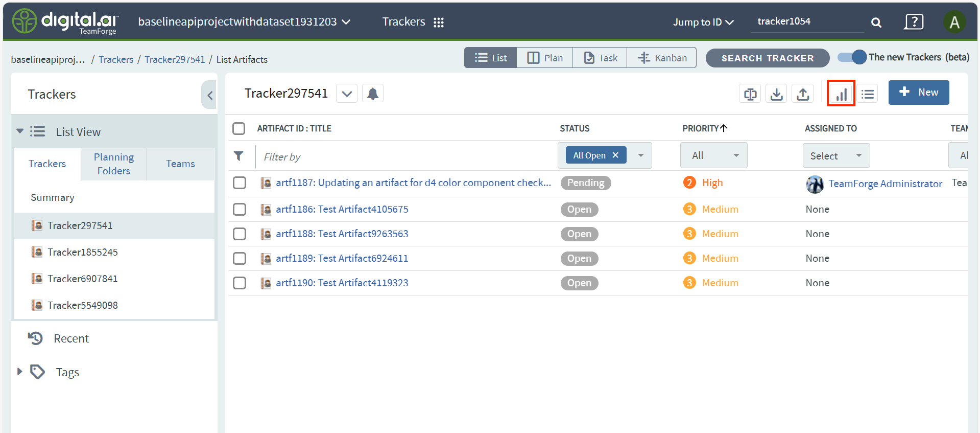Click the search magnifier icon
This screenshot has height=433, width=980.
876,22
